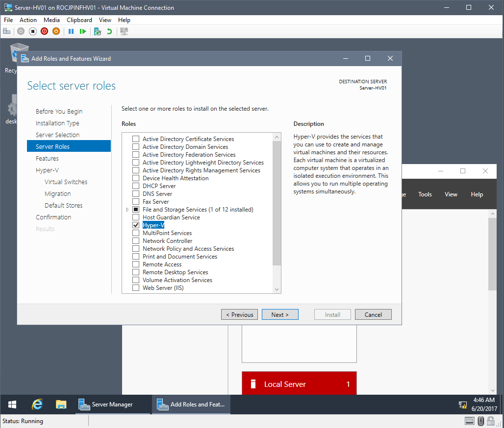The width and height of the screenshot is (504, 428).
Task: Open the Clipboard menu
Action: [x=79, y=20]
